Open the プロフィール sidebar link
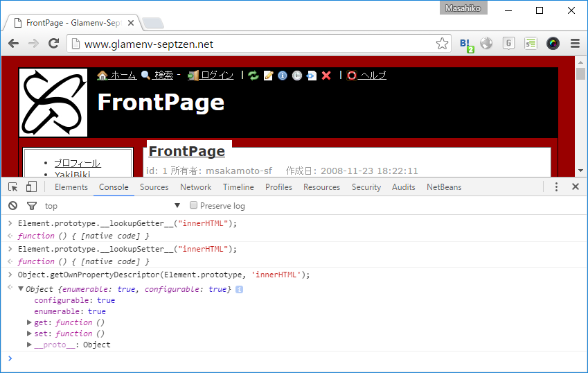Viewport: 588px width, 373px height. (x=77, y=164)
